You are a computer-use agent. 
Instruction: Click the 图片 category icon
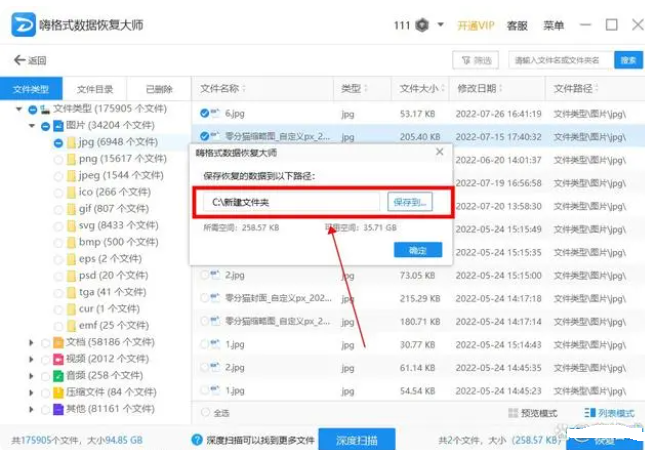[x=58, y=125]
